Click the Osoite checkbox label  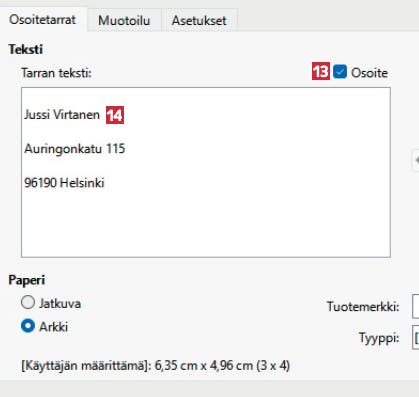click(369, 73)
